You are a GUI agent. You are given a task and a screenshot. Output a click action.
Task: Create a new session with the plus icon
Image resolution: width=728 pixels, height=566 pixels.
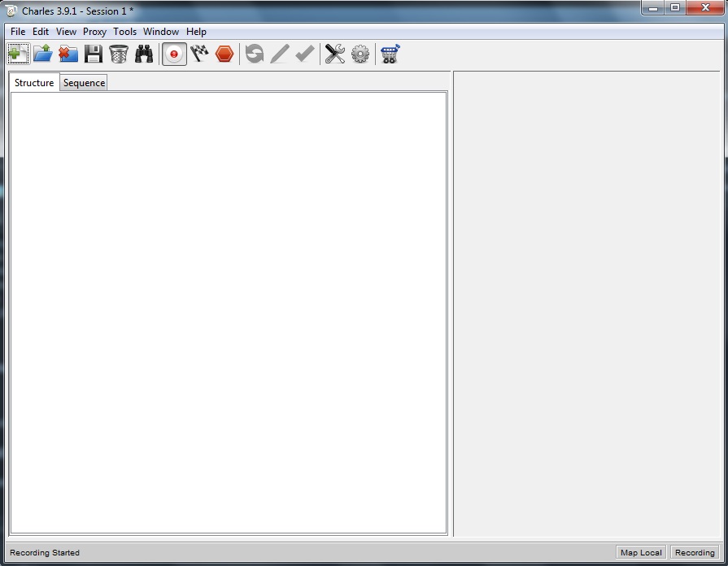coord(18,54)
